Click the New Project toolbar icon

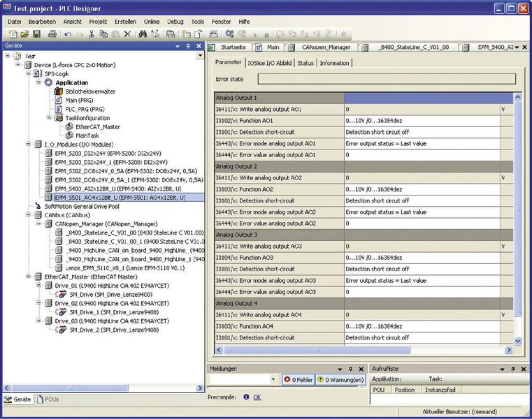13,34
